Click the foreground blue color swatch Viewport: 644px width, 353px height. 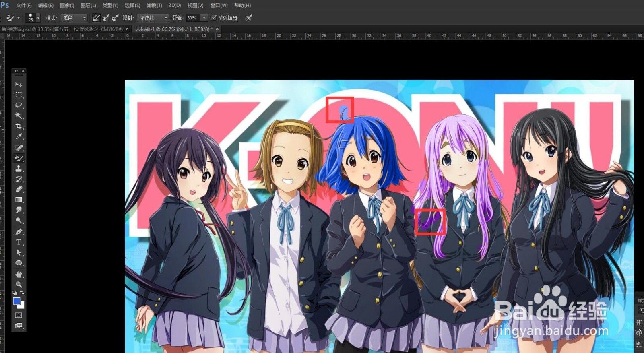pos(16,301)
